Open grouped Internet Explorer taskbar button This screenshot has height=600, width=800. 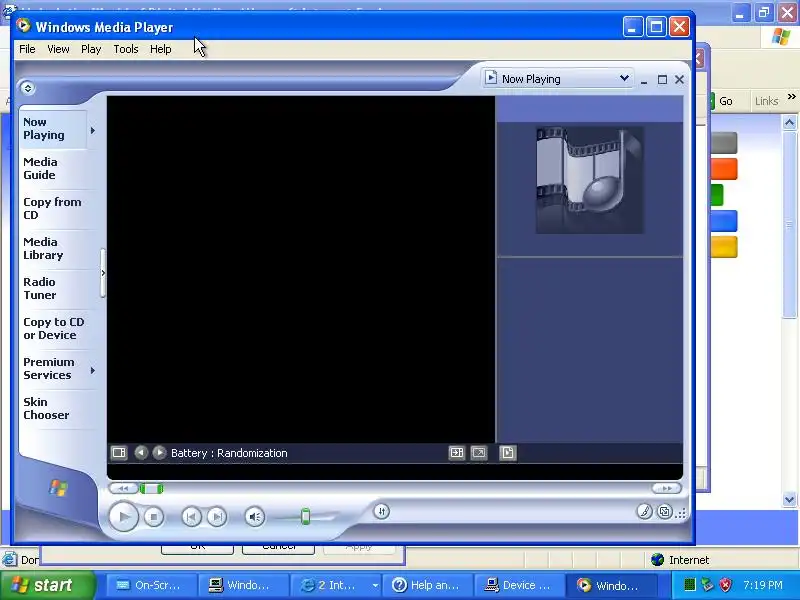[336, 585]
